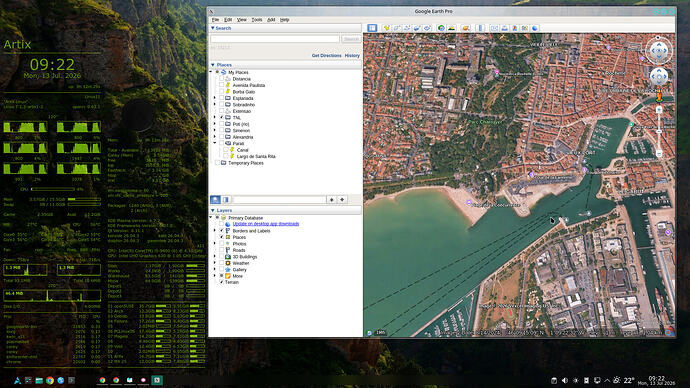690x388 pixels.
Task: Open the File menu
Action: pyautogui.click(x=215, y=20)
